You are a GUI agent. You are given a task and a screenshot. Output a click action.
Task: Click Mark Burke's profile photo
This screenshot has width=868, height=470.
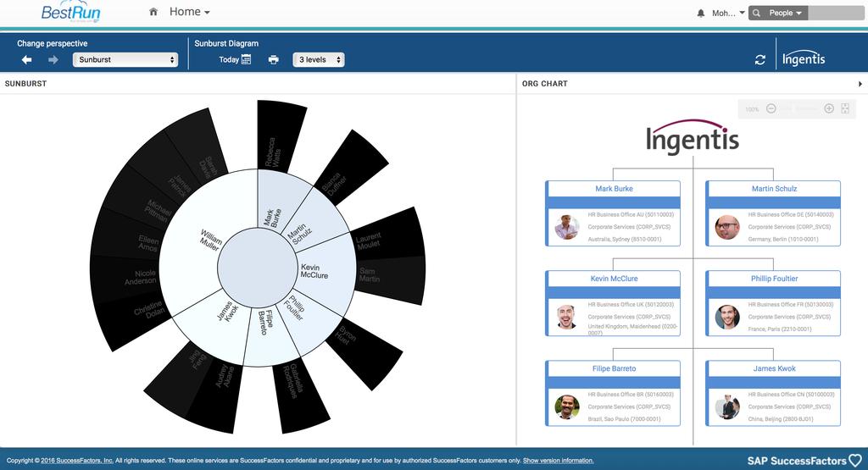coord(567,227)
